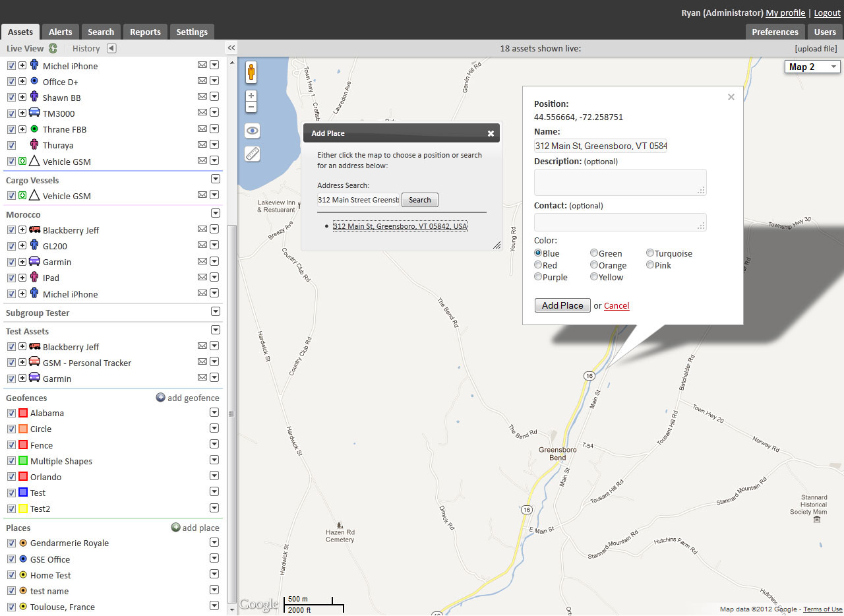Screen dimensions: 844x616
Task: Switch to the Reports tab
Action: click(145, 31)
